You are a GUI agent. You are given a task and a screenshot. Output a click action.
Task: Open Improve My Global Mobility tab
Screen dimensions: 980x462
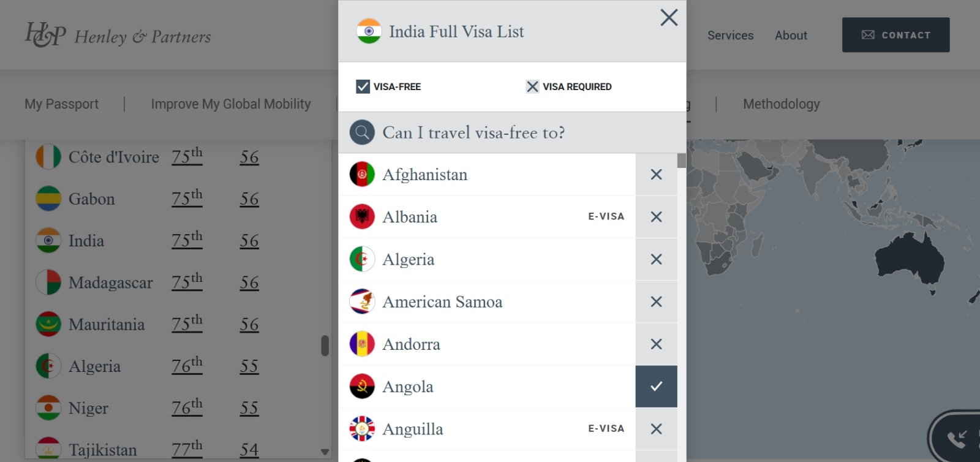231,104
